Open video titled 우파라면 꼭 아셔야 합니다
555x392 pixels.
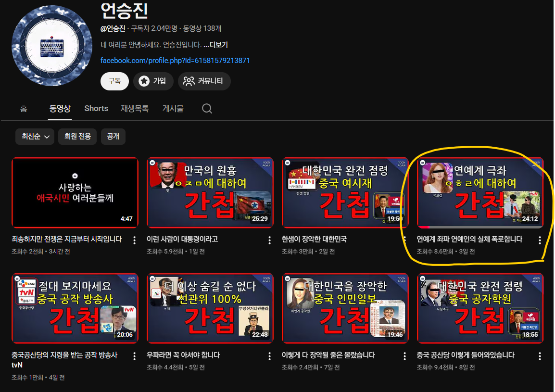pos(183,355)
